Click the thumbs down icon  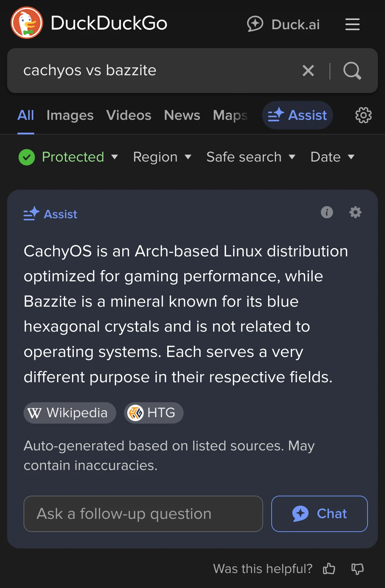point(357,569)
